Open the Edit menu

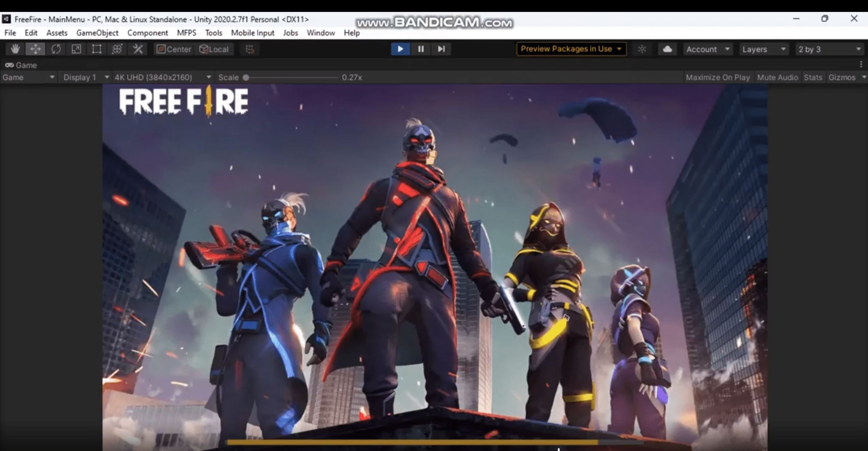pyautogui.click(x=31, y=33)
